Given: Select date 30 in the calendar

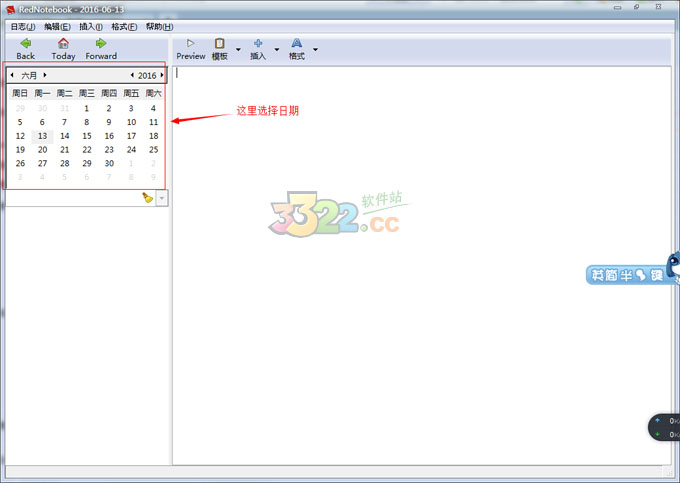Looking at the screenshot, I should [109, 163].
